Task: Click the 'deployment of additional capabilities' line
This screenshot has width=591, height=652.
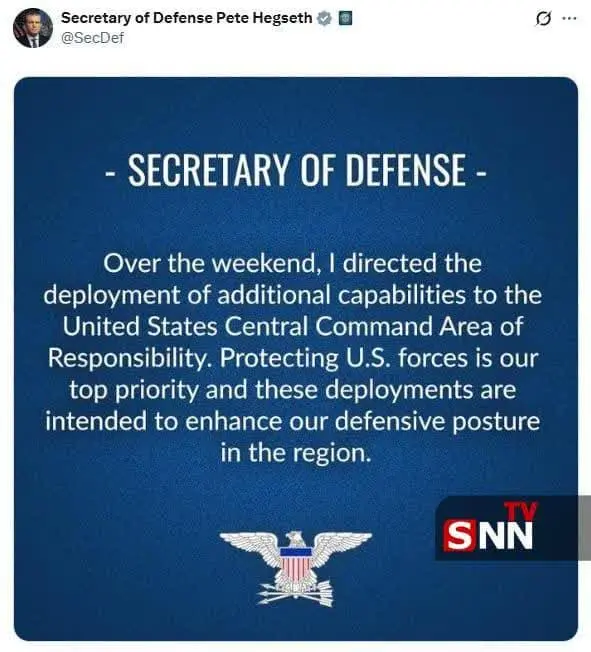Action: click(292, 295)
